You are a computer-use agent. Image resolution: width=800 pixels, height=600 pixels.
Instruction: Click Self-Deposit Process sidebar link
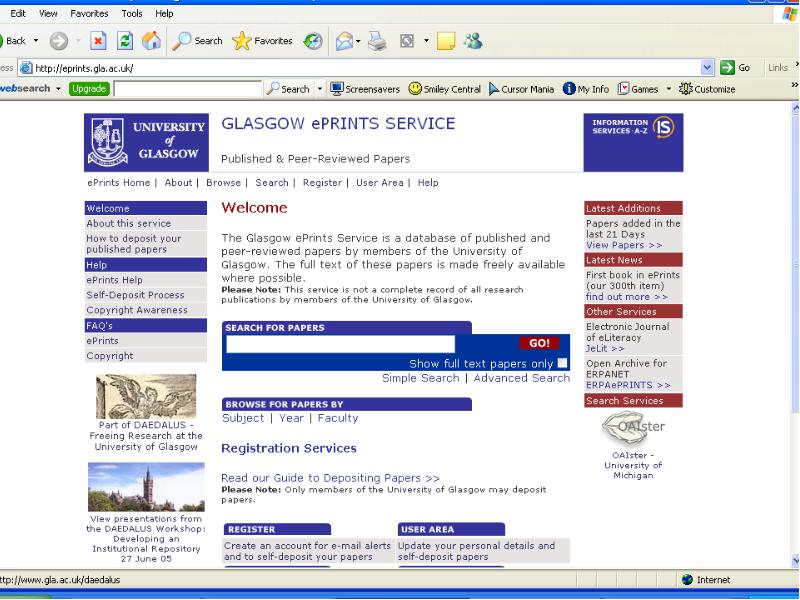(135, 295)
